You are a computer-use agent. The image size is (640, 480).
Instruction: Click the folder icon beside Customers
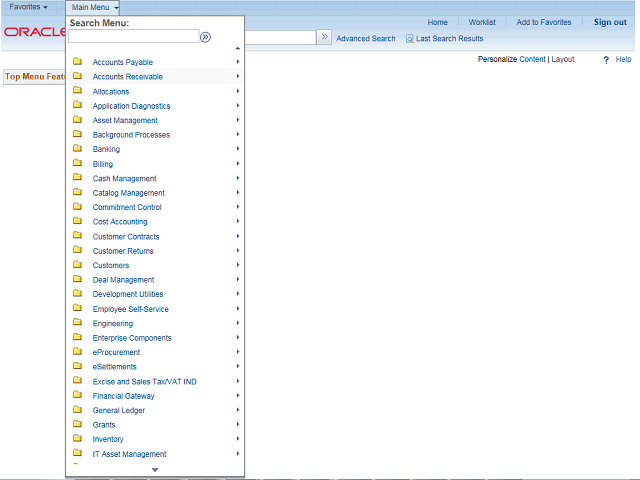(77, 264)
